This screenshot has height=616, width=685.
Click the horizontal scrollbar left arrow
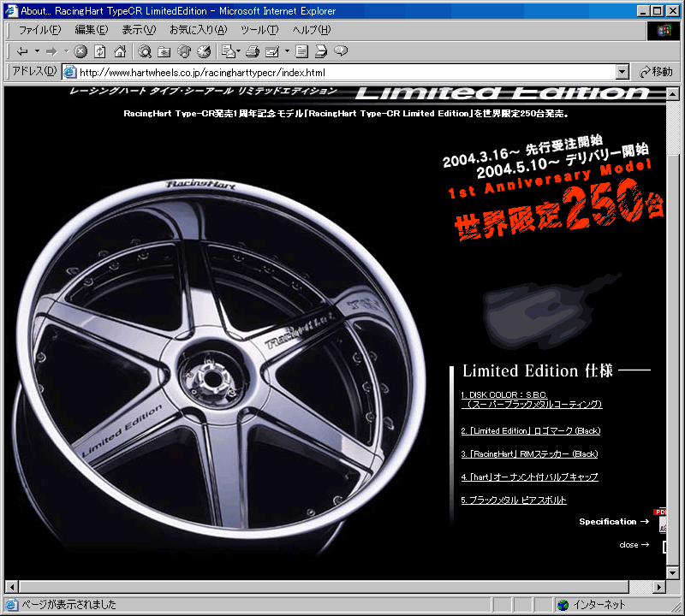click(12, 587)
